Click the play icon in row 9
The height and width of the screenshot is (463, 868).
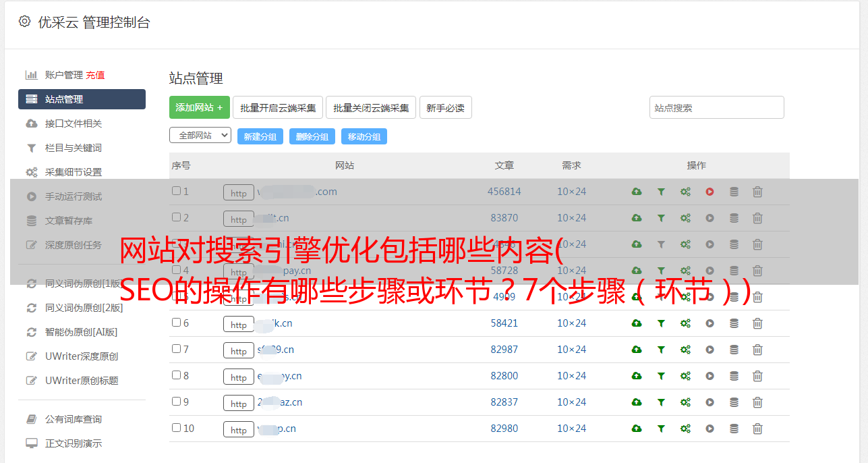[x=710, y=402]
